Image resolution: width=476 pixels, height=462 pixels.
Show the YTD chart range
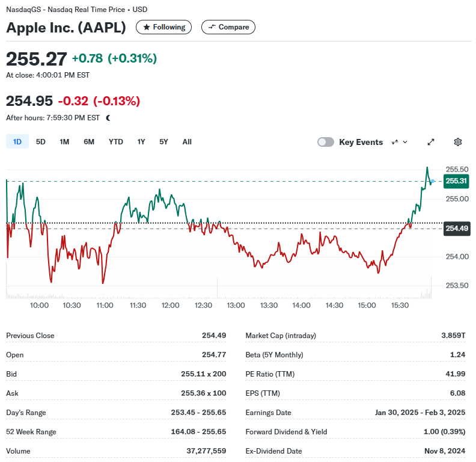(115, 141)
